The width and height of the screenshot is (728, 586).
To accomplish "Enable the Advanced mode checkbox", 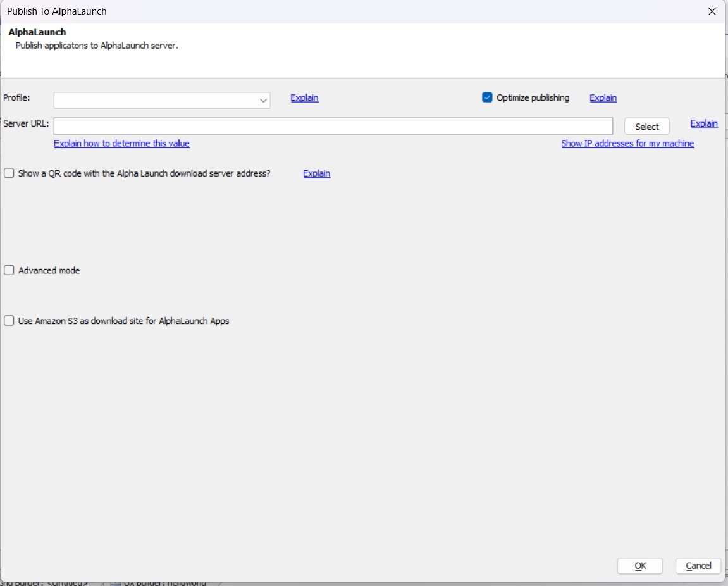I will coord(9,270).
